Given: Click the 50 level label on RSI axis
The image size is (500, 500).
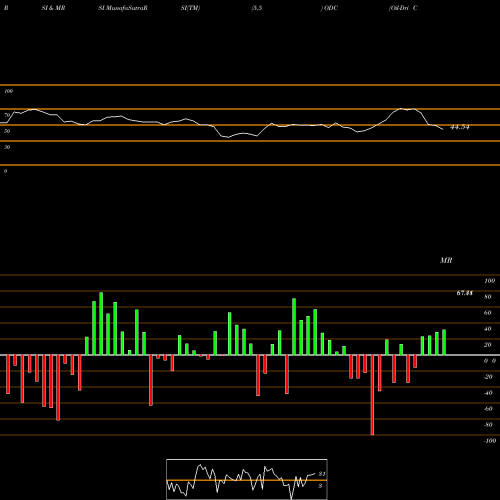Looking at the screenshot, I should 7,131.
